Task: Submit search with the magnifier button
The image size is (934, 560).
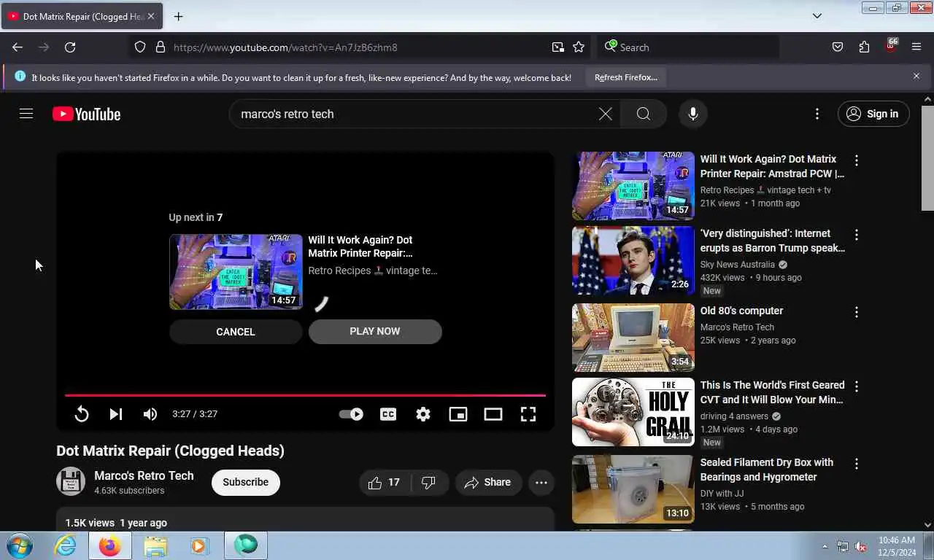Action: 643,114
